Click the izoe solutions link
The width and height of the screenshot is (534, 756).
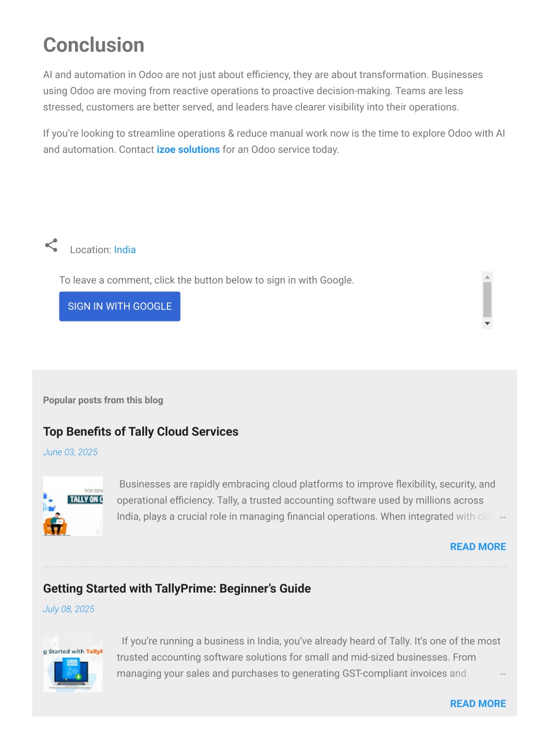pyautogui.click(x=188, y=150)
